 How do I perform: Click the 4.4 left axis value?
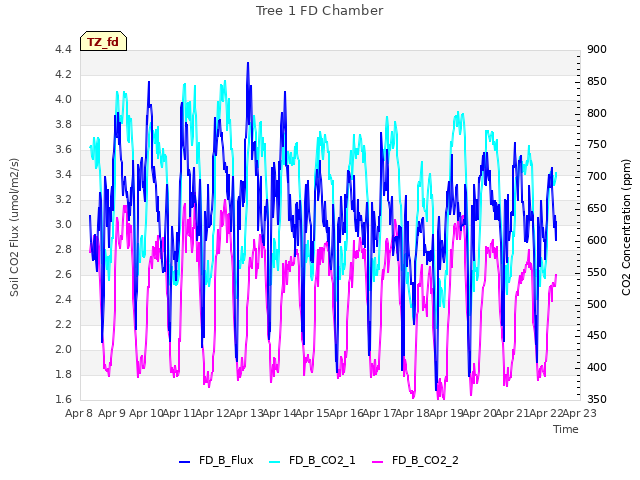click(63, 49)
